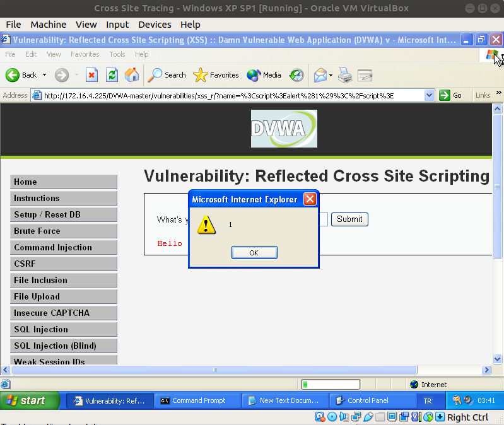Click the Mail envelope icon
Image resolution: width=504 pixels, height=425 pixels.
[x=320, y=75]
